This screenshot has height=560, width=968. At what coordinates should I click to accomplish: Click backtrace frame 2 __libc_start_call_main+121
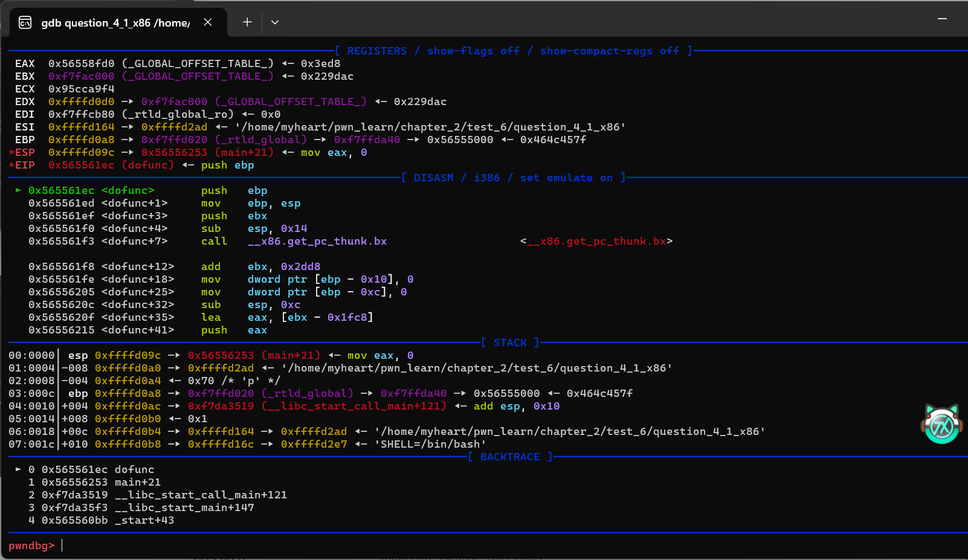tap(158, 495)
